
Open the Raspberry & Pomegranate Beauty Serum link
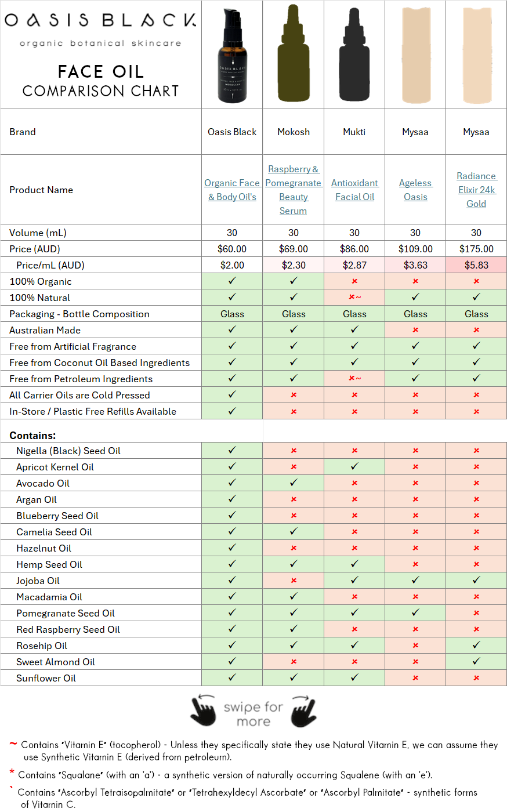(294, 190)
